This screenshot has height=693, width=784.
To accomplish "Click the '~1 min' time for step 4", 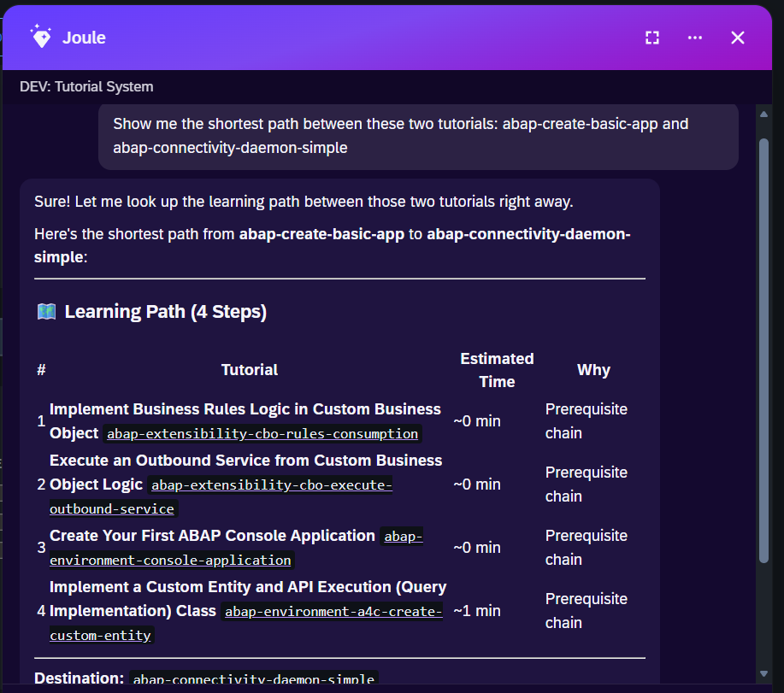I will pyautogui.click(x=476, y=611).
